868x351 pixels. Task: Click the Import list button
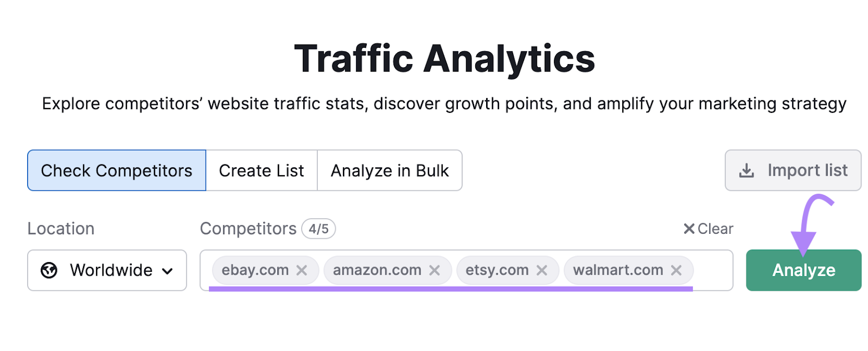793,170
